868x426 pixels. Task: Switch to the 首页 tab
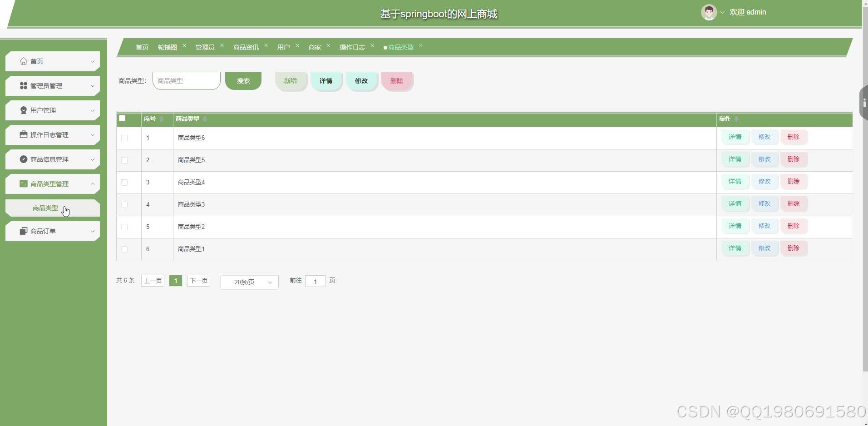(x=142, y=47)
